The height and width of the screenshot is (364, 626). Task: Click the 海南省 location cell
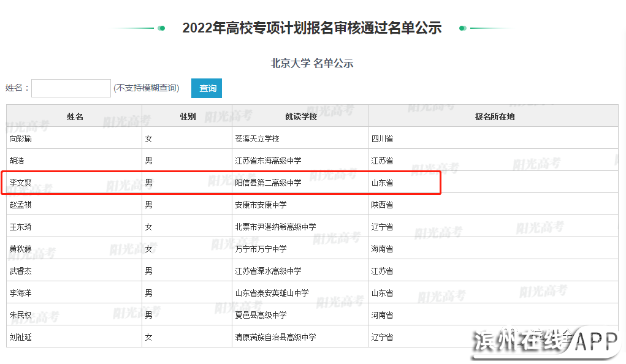point(382,249)
